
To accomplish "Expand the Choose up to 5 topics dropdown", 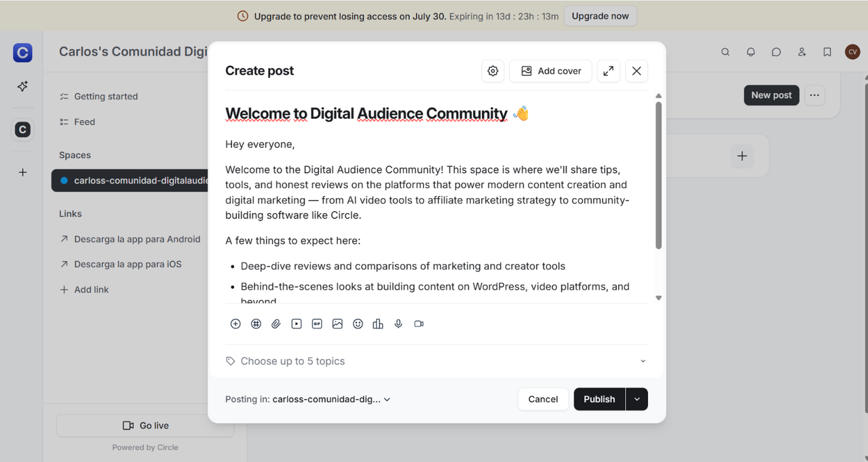I will pos(436,361).
